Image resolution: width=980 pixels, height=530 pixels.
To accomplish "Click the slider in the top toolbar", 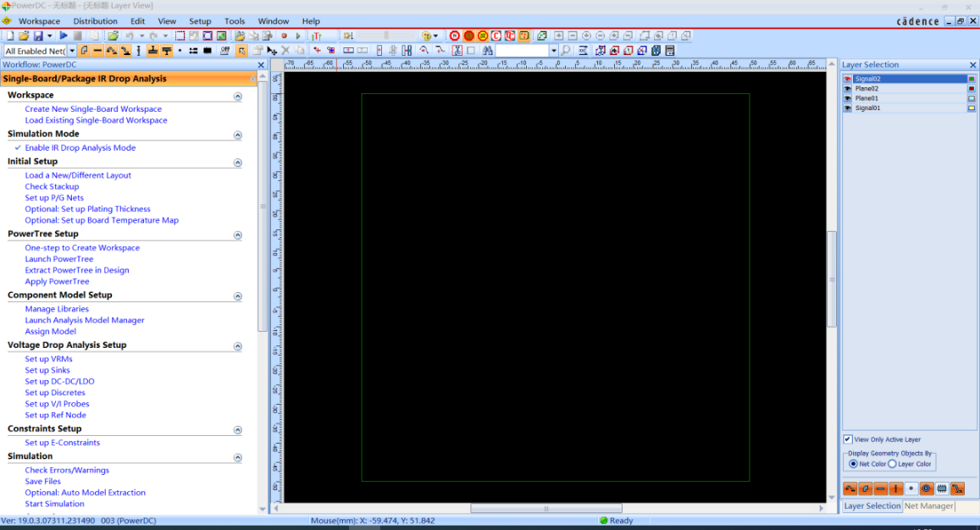I will (x=386, y=36).
